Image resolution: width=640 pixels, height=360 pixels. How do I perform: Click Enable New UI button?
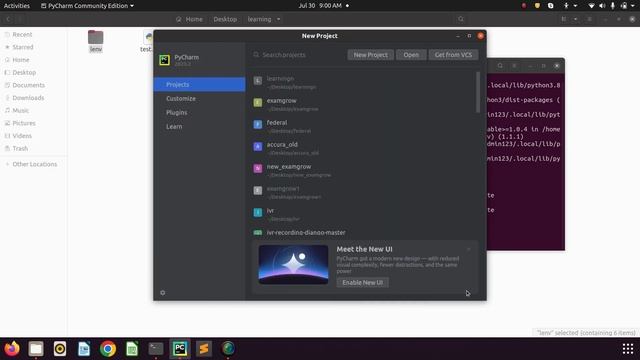click(362, 282)
